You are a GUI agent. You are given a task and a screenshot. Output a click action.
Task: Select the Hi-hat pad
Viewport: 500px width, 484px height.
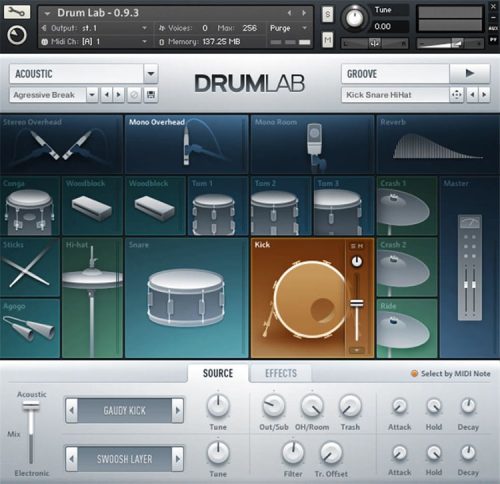point(92,298)
